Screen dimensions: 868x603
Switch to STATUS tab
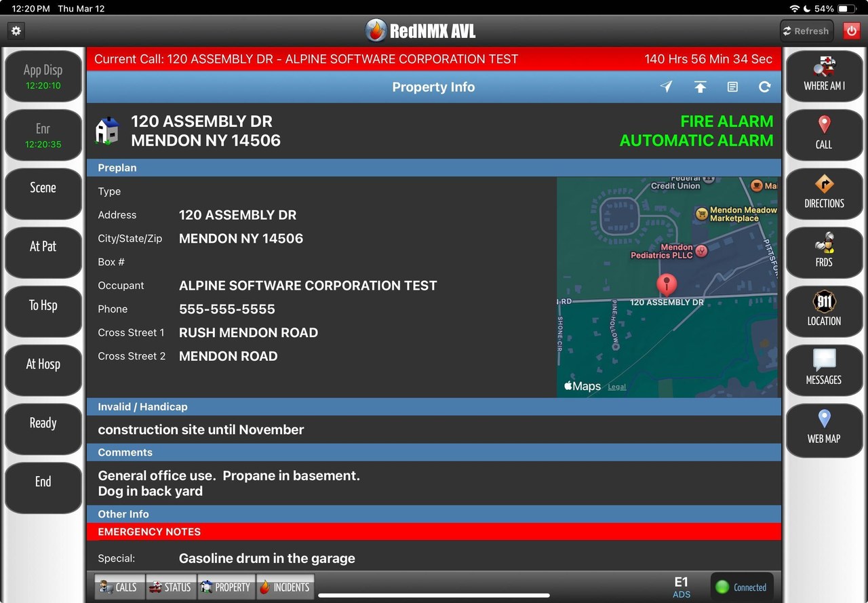[170, 587]
